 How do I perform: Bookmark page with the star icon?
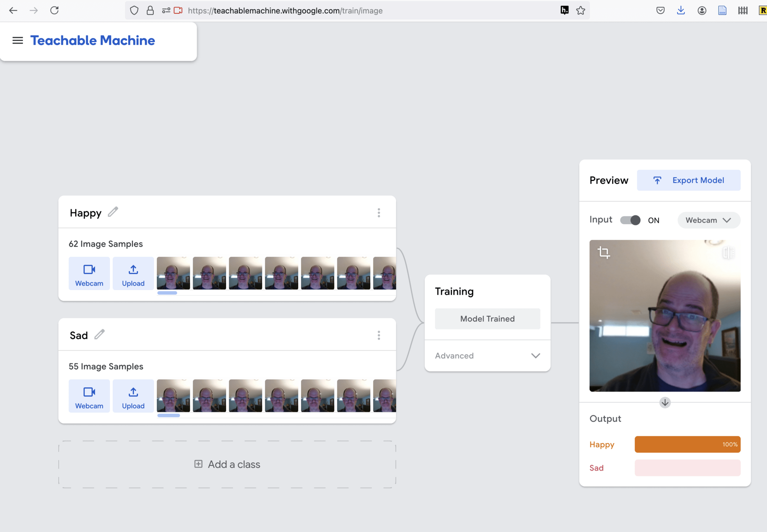pos(581,11)
